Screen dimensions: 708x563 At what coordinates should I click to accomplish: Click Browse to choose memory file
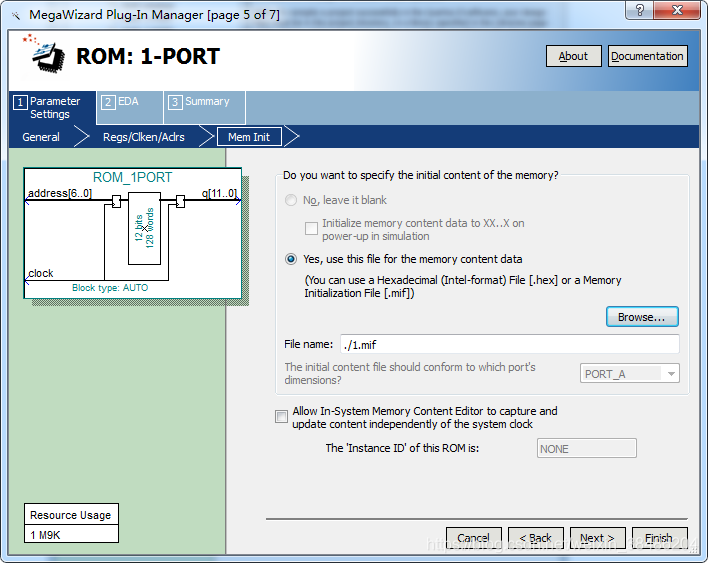click(642, 317)
